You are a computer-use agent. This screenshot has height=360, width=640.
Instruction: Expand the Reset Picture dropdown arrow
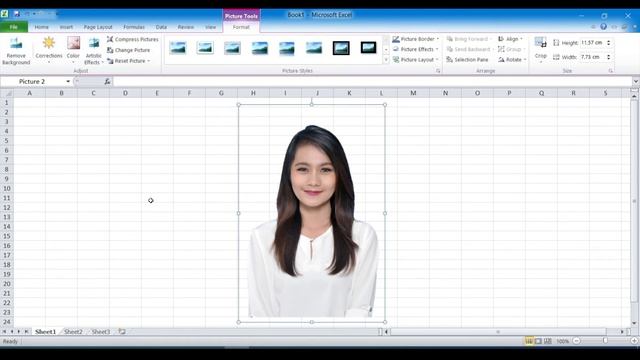click(149, 61)
